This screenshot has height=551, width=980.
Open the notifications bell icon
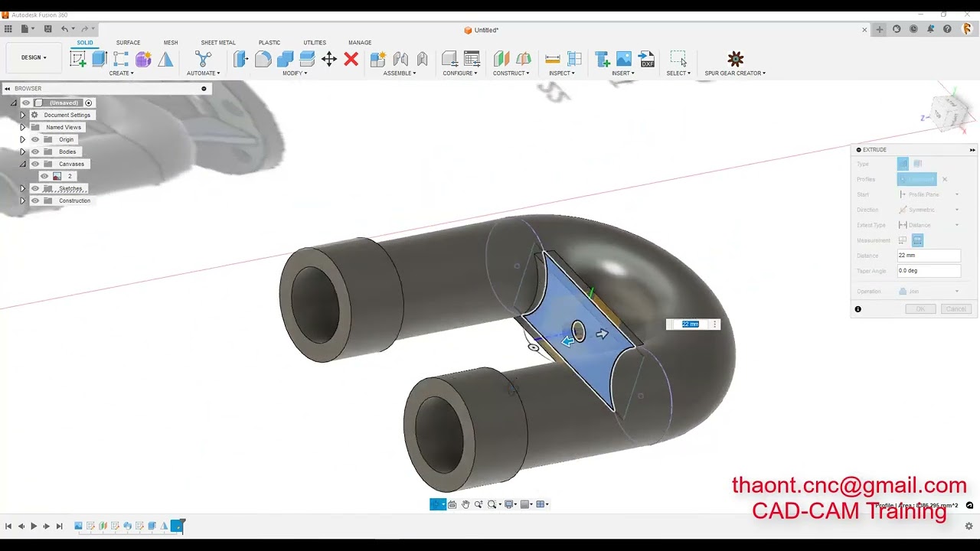click(x=930, y=29)
